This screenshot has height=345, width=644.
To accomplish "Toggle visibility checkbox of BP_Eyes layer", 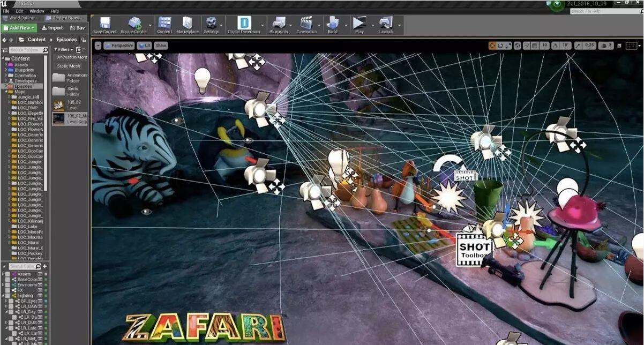I will (11, 301).
